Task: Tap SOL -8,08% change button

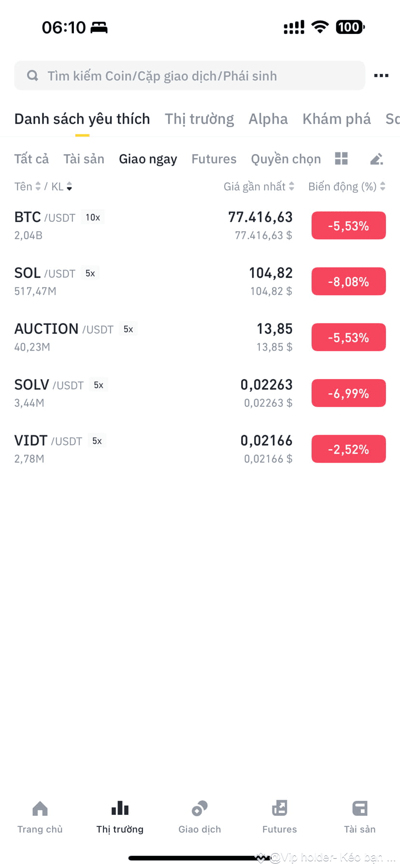Action: point(349,281)
